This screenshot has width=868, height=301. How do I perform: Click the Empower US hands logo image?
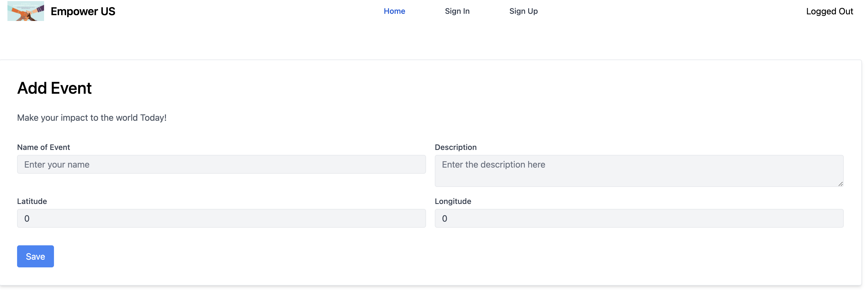click(x=26, y=11)
